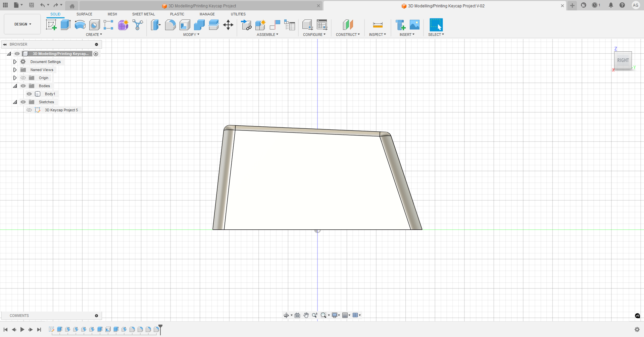
Task: Open the DESIGN workspace dropdown
Action: coord(22,24)
